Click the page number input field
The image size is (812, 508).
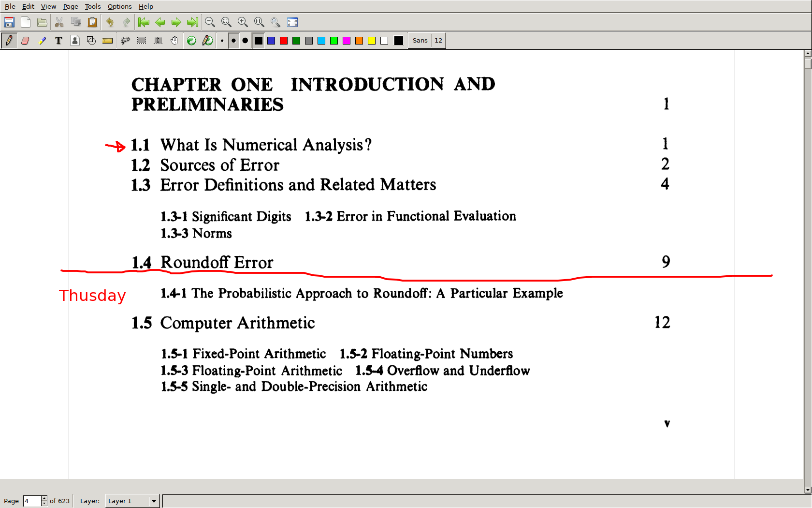coord(32,501)
